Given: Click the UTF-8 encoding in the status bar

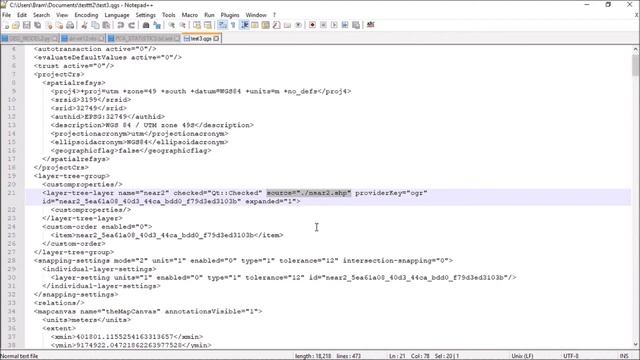Looking at the screenshot, I should pos(571,356).
